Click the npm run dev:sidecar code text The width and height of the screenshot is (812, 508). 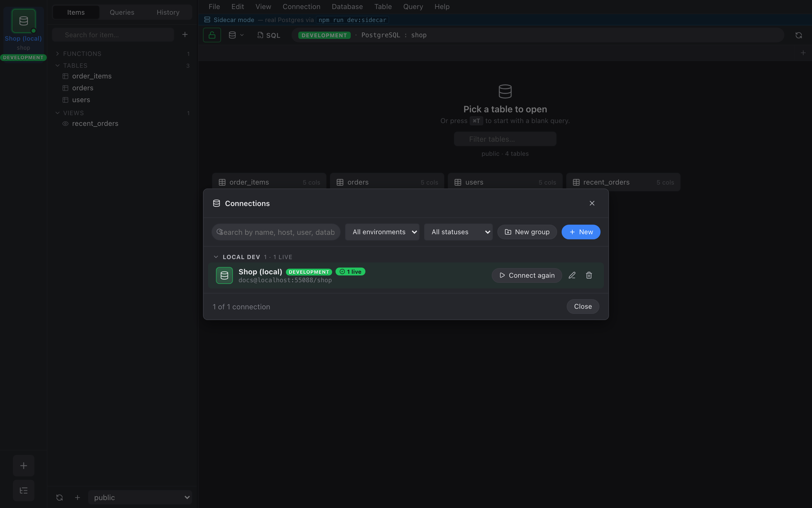tap(352, 20)
